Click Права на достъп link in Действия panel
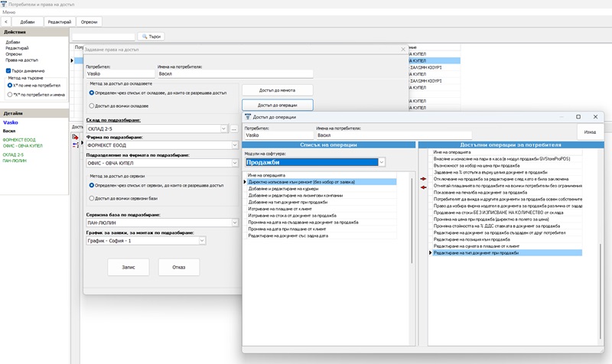 point(21,60)
